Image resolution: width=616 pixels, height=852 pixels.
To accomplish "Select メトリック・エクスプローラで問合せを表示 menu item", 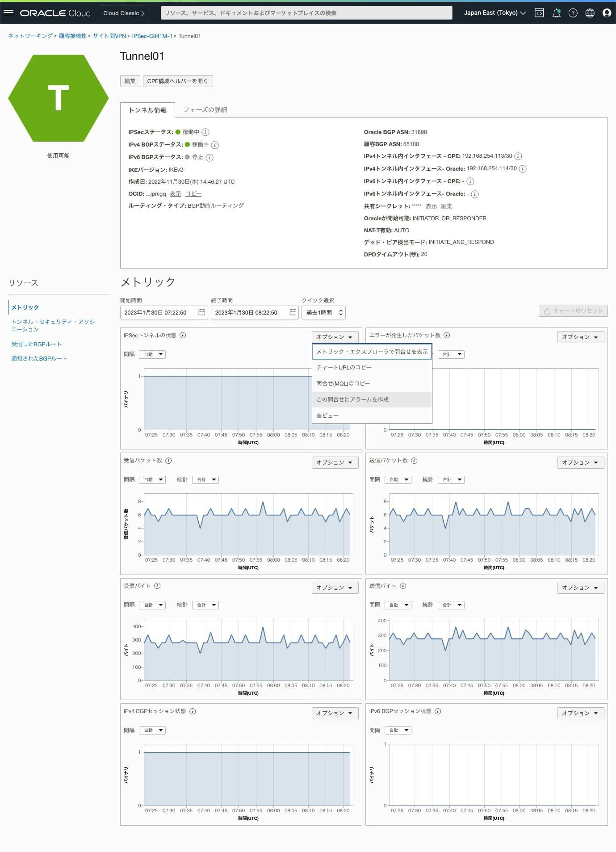I will click(x=372, y=352).
